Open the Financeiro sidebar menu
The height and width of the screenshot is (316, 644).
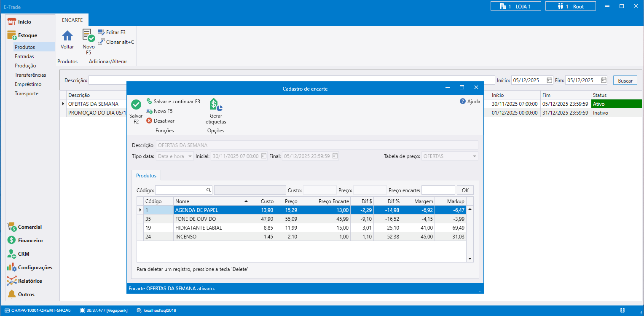(30, 241)
